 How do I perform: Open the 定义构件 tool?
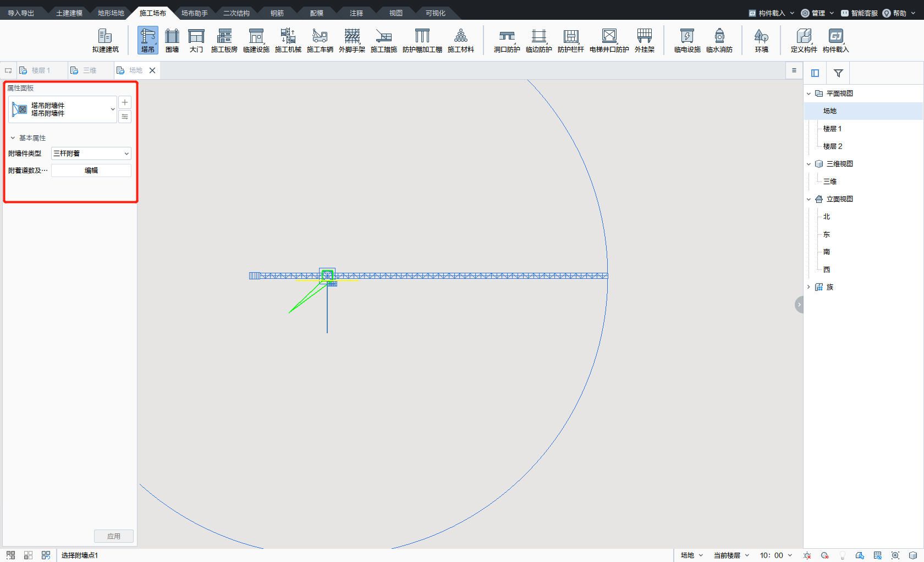(804, 40)
